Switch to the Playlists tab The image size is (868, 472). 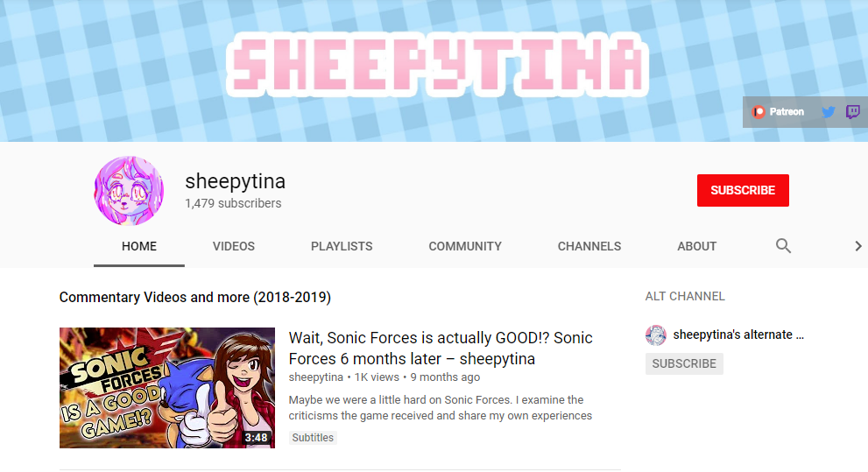[342, 246]
